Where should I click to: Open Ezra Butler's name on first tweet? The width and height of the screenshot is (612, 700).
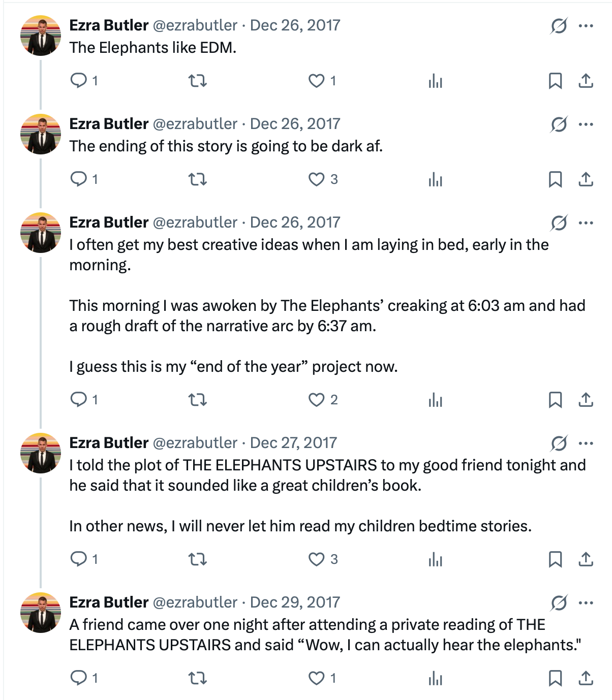click(x=109, y=25)
